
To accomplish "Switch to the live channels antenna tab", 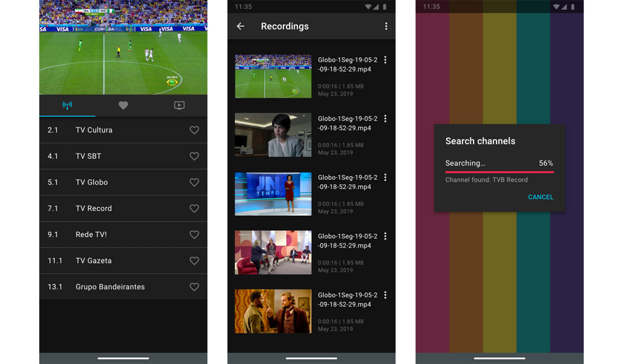I will [67, 105].
